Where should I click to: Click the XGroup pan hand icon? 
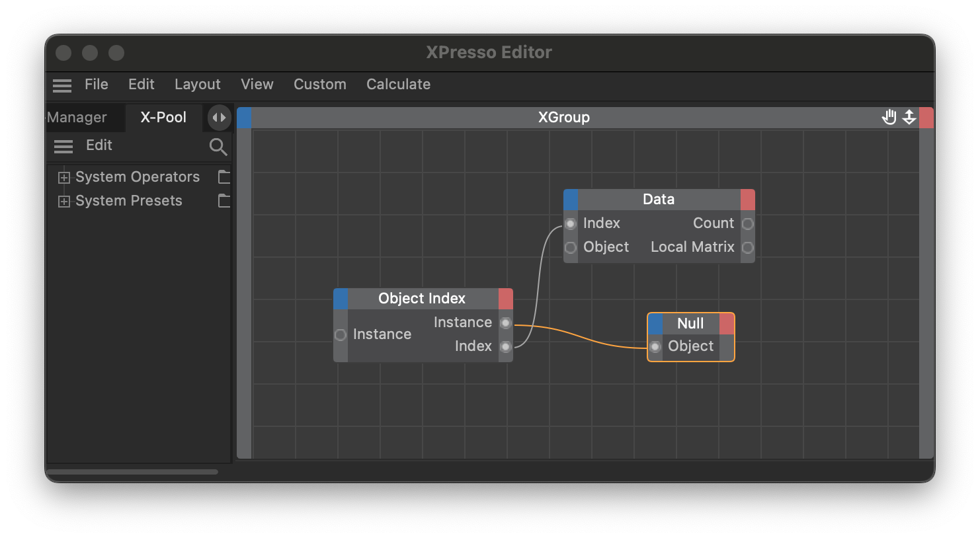point(889,118)
